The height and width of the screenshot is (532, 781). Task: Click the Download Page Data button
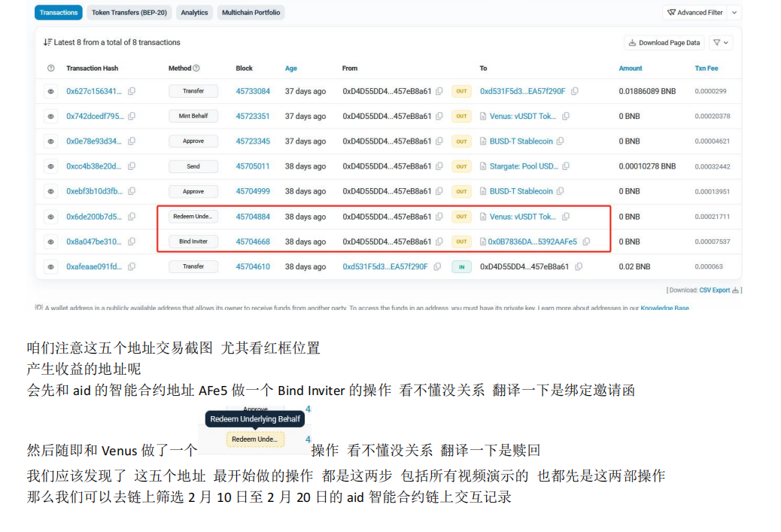[664, 43]
